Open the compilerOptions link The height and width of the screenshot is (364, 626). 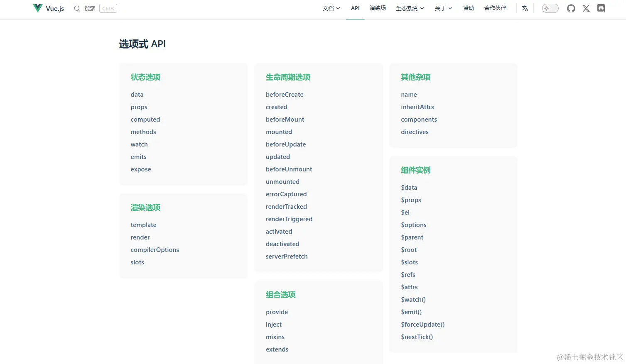click(155, 250)
